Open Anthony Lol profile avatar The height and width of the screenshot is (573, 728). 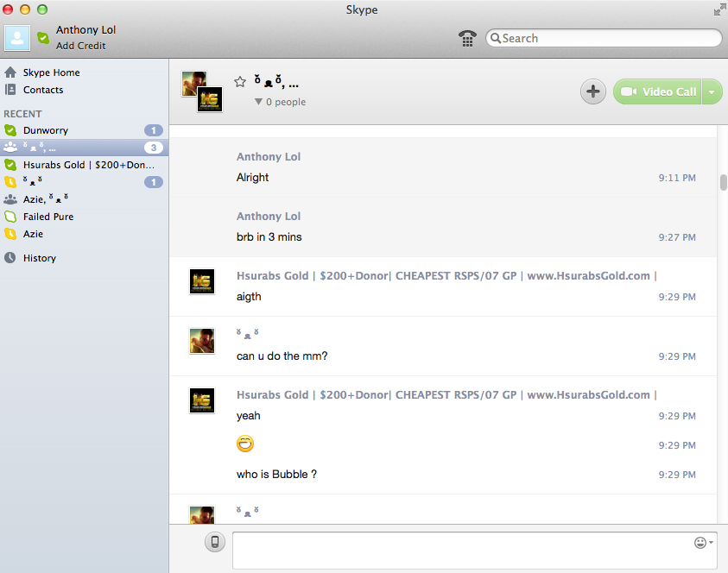[17, 38]
